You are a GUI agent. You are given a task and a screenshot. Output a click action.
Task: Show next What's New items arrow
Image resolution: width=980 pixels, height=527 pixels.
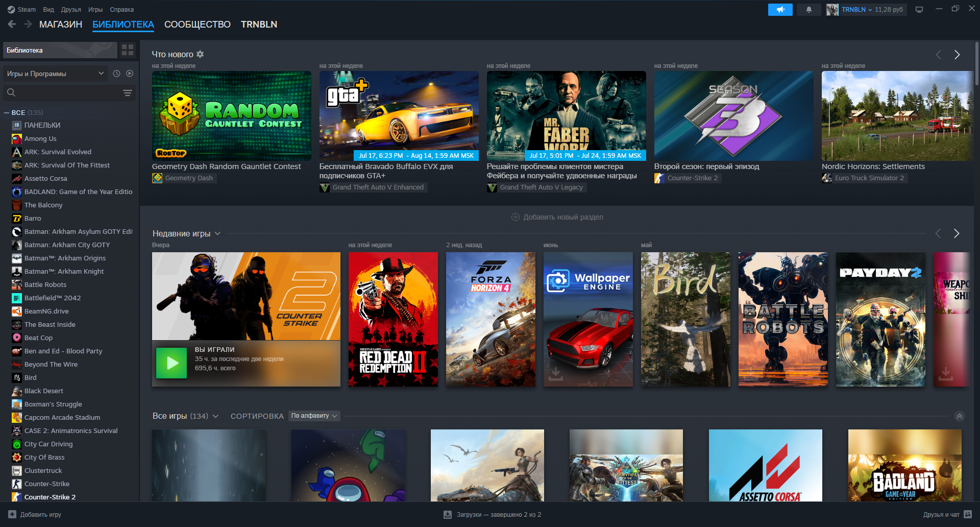957,55
